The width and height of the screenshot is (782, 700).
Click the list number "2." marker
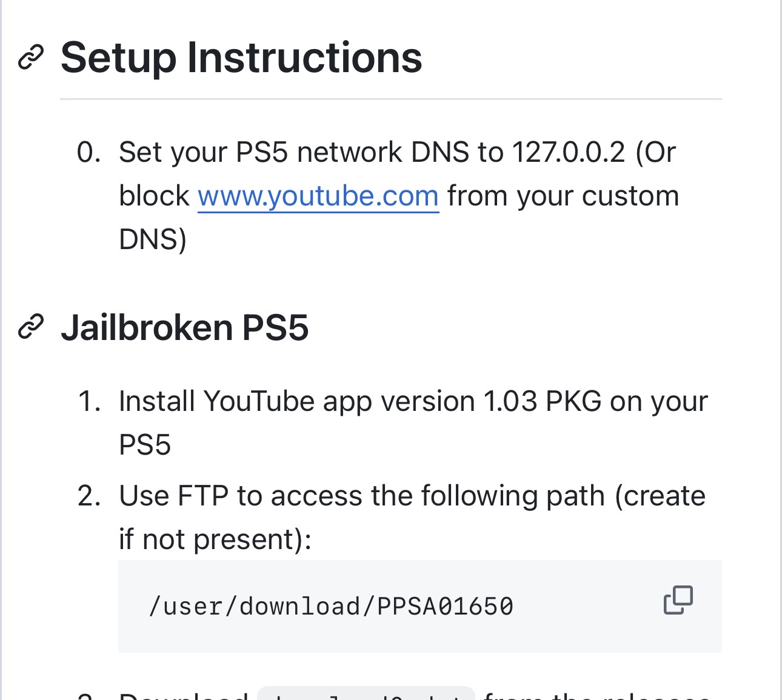(89, 496)
